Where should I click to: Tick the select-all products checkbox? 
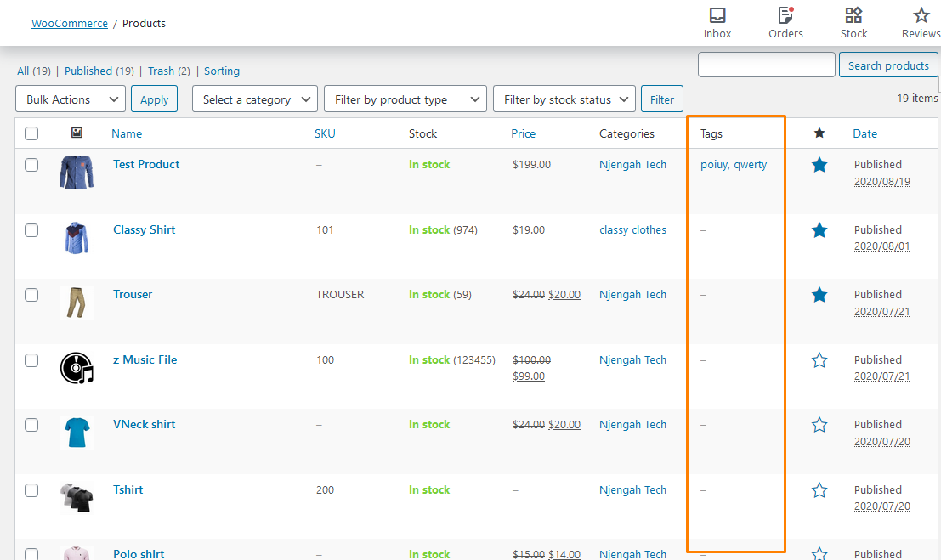(31, 133)
